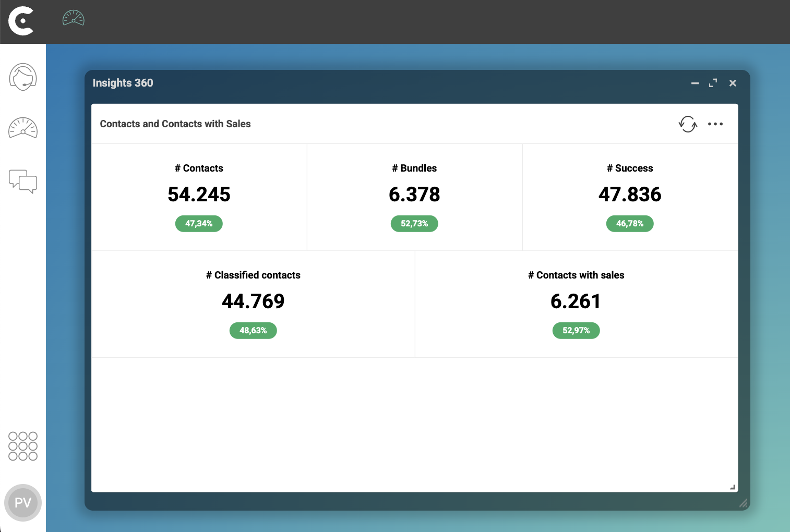Open the agent headset sidebar icon

[23, 77]
